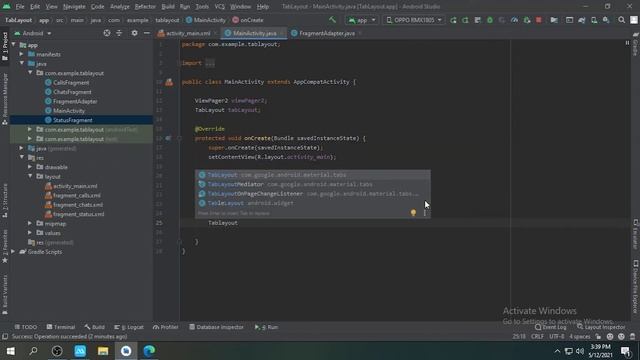Open the AVD Manager phone icon
The height and width of the screenshot is (360, 640).
594,20
